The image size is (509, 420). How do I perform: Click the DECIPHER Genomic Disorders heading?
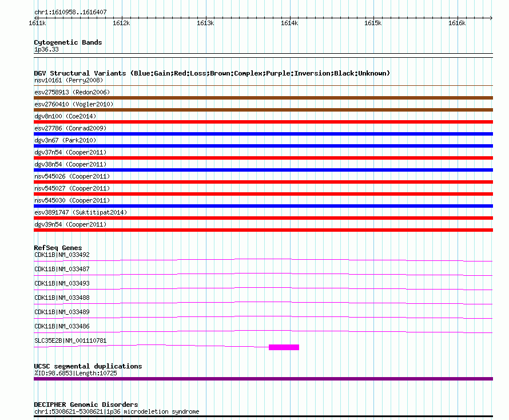(x=86, y=405)
